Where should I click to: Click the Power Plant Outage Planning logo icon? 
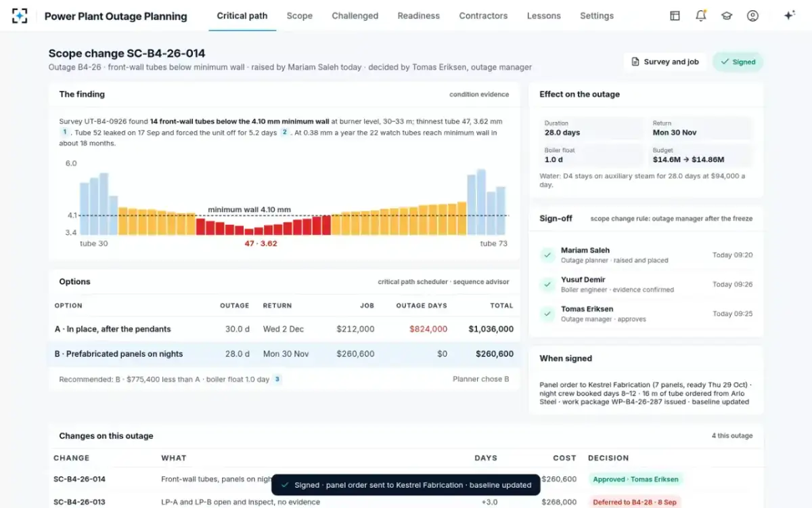[x=20, y=16]
